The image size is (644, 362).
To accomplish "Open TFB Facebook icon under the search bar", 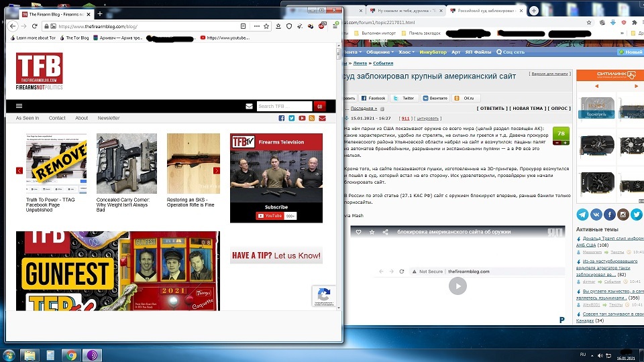I will pyautogui.click(x=281, y=118).
